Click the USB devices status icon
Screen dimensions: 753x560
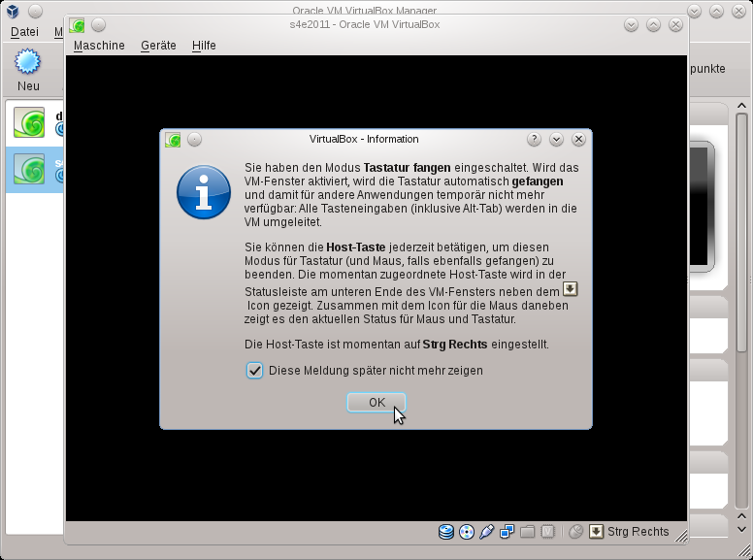click(x=486, y=532)
